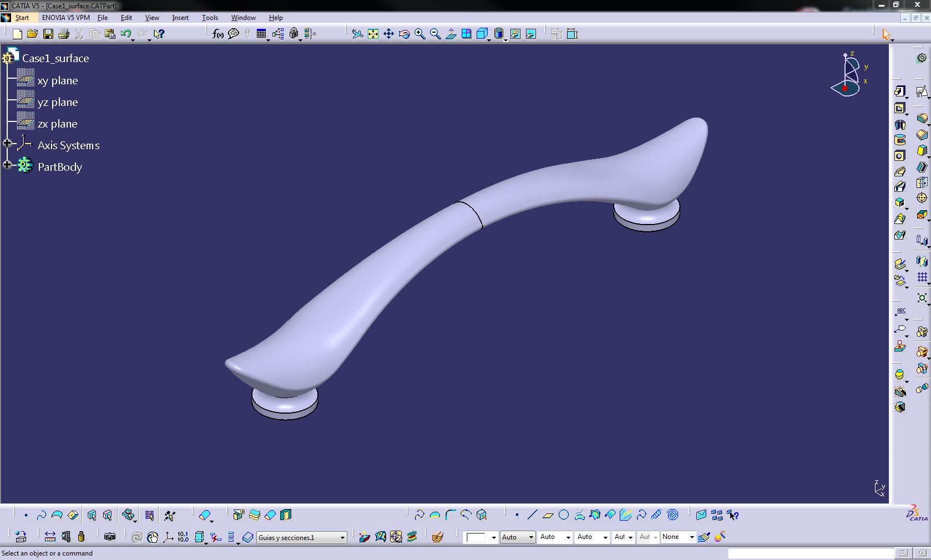Open the Insert menu
Image resolution: width=931 pixels, height=560 pixels.
click(180, 18)
